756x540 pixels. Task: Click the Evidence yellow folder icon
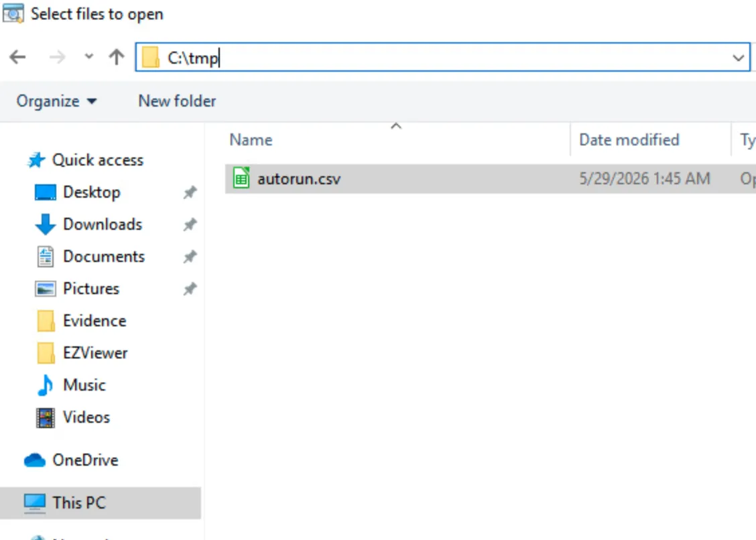click(x=46, y=321)
